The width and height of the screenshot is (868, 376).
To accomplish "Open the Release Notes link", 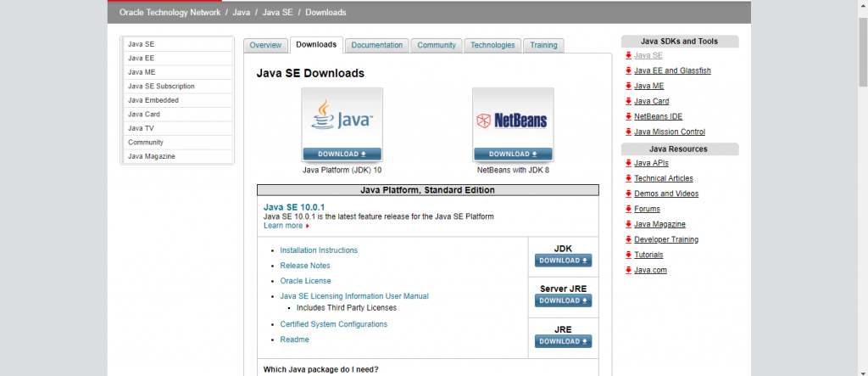I will [x=305, y=266].
